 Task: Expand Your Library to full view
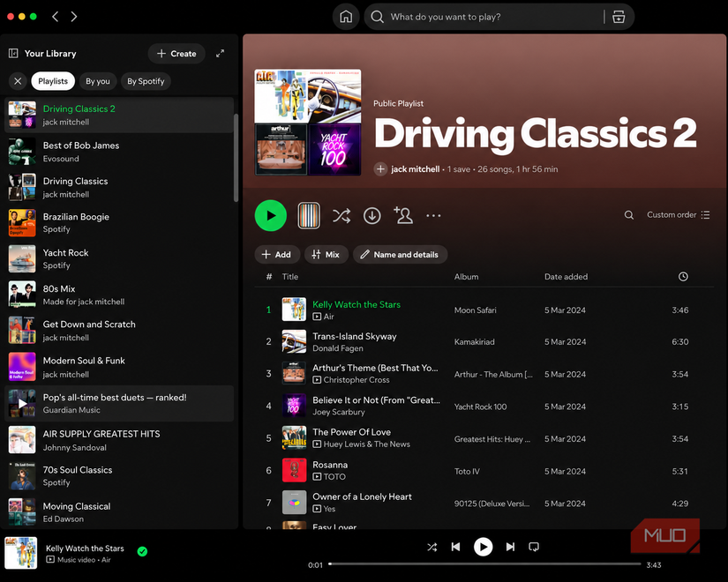coord(220,54)
